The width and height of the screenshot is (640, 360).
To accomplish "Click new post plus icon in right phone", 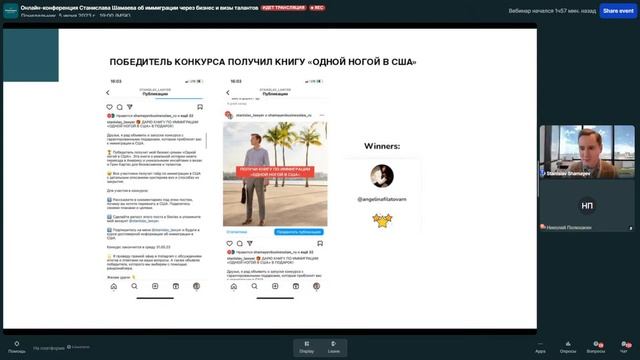I will 275,287.
